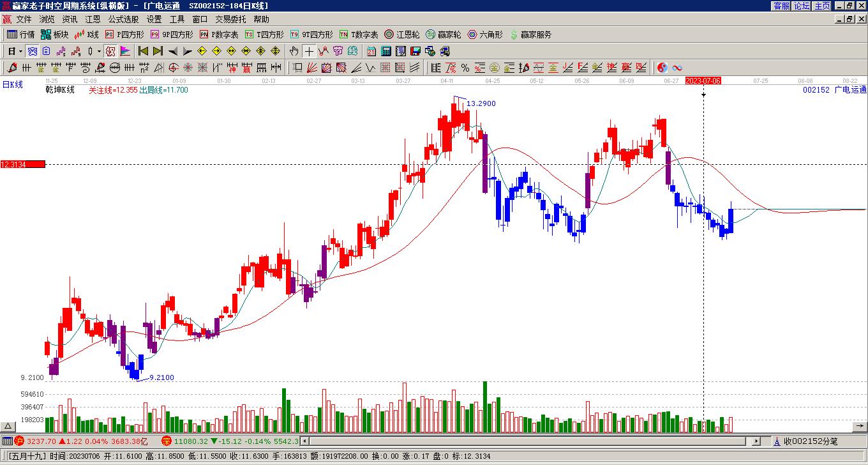Open the 公式选股 menu
868x465 pixels.
pyautogui.click(x=123, y=20)
